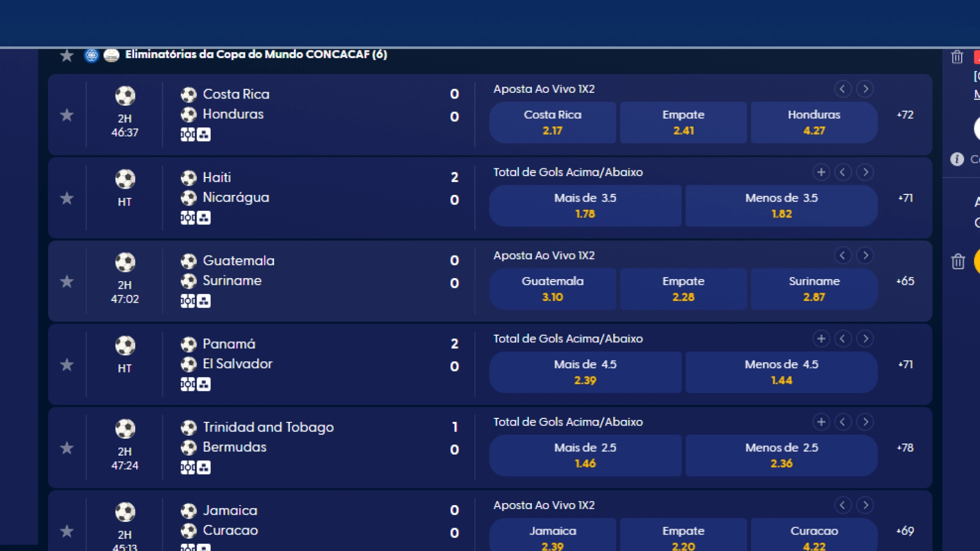Toggle the favorite star for Panamá vs El Salvador
Viewport: 980px width, 551px height.
click(x=66, y=365)
